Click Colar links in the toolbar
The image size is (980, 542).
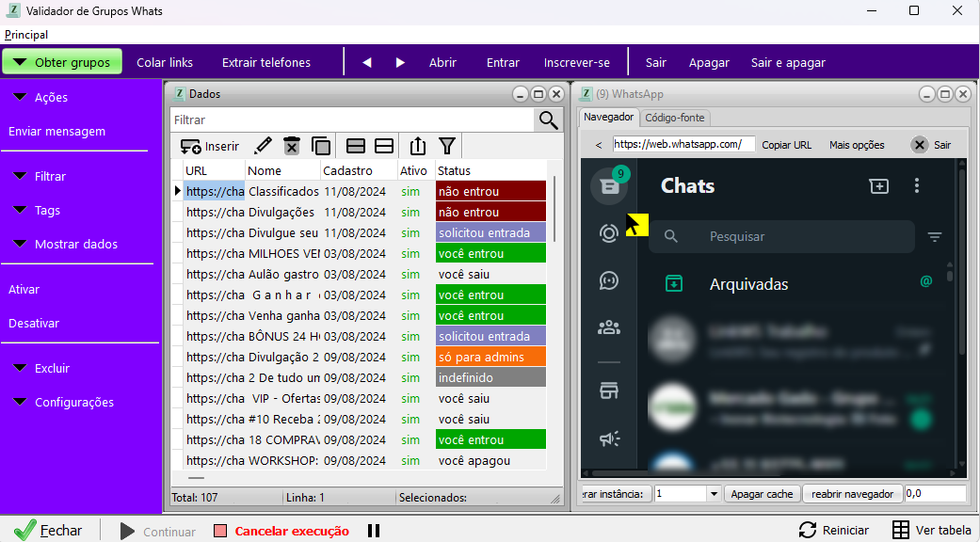(165, 62)
